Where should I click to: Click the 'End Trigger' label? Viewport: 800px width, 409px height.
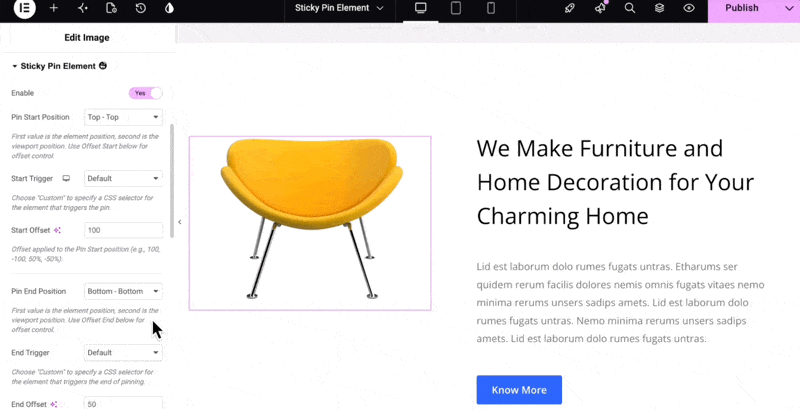30,352
